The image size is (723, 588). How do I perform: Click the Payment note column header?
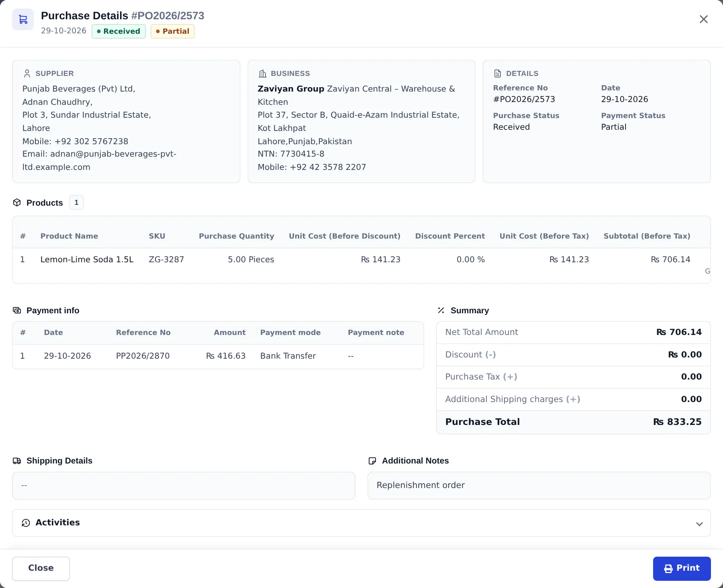(x=376, y=333)
